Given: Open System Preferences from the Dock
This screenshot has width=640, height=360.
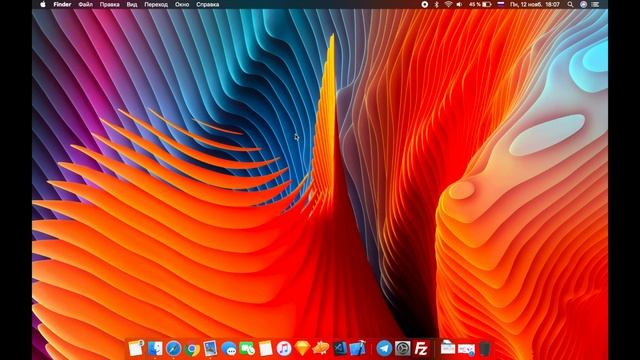Looking at the screenshot, I should (402, 349).
